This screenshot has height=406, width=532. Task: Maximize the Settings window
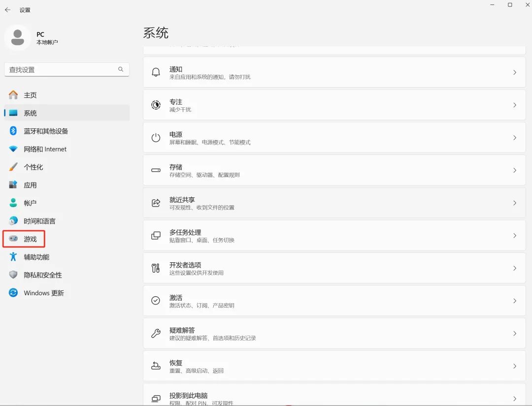click(x=510, y=5)
